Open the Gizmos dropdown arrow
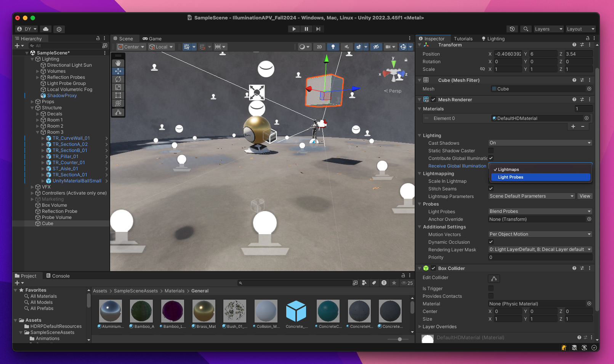Viewport: 614px width, 364px height. click(410, 47)
